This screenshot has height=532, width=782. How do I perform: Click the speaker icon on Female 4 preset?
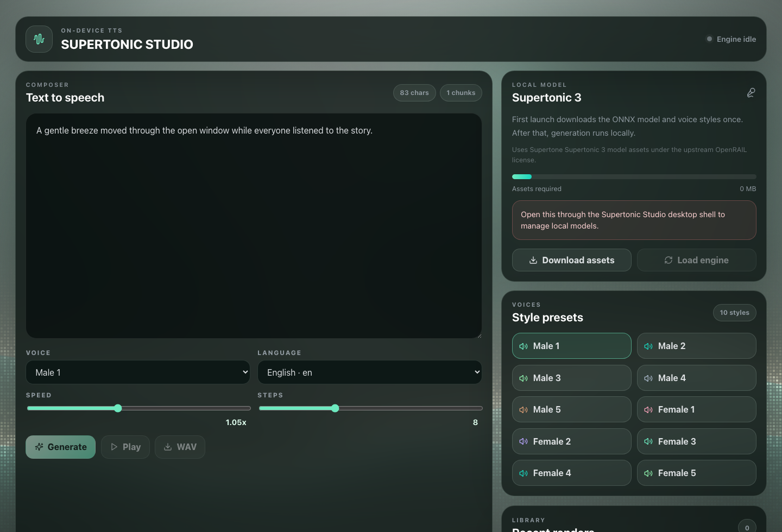(524, 473)
